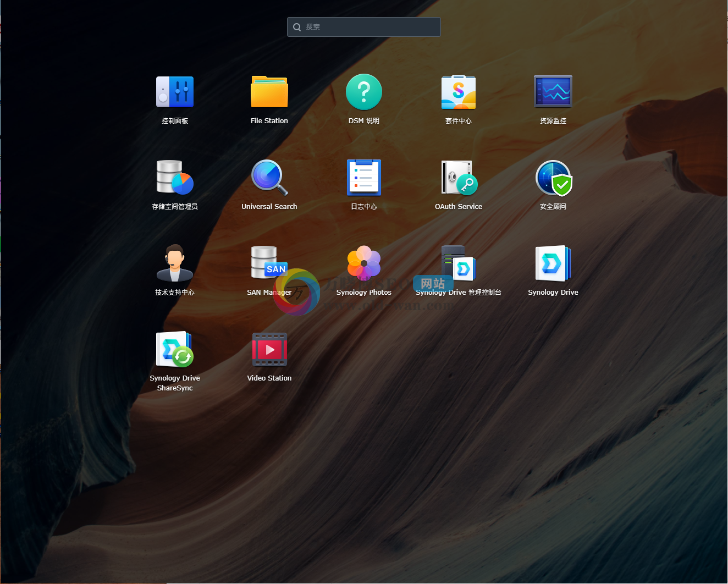The image size is (728, 584).
Task: Open Synology Drive ShareSync icon
Action: [175, 349]
